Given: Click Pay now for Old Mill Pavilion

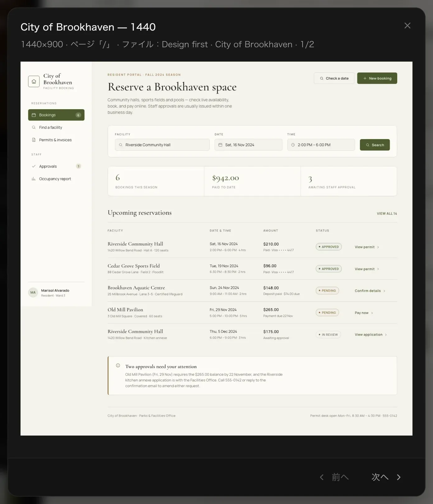Looking at the screenshot, I should tap(364, 313).
